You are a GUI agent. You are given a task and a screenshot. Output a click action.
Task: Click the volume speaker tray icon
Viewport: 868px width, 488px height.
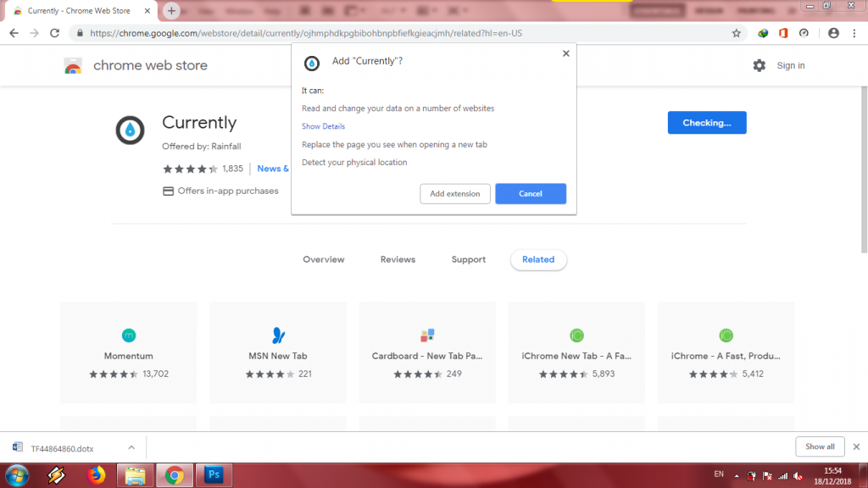tap(798, 476)
